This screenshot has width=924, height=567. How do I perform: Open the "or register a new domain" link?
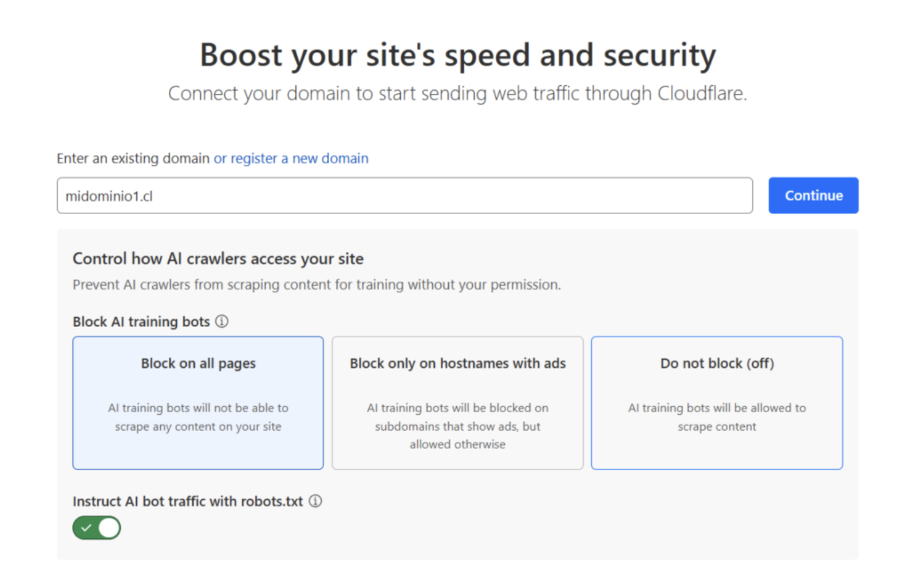pos(291,159)
